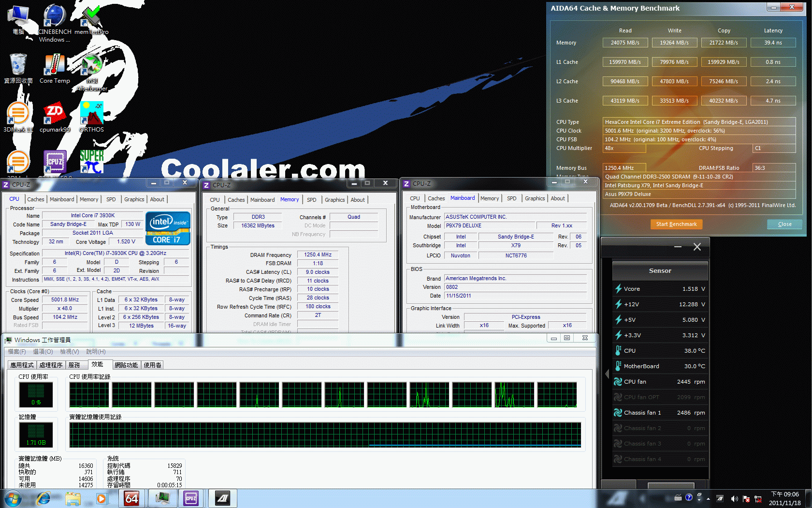Image resolution: width=812 pixels, height=508 pixels.
Task: Switch to Caches tab in CPU-Z CPU window
Action: (35, 199)
